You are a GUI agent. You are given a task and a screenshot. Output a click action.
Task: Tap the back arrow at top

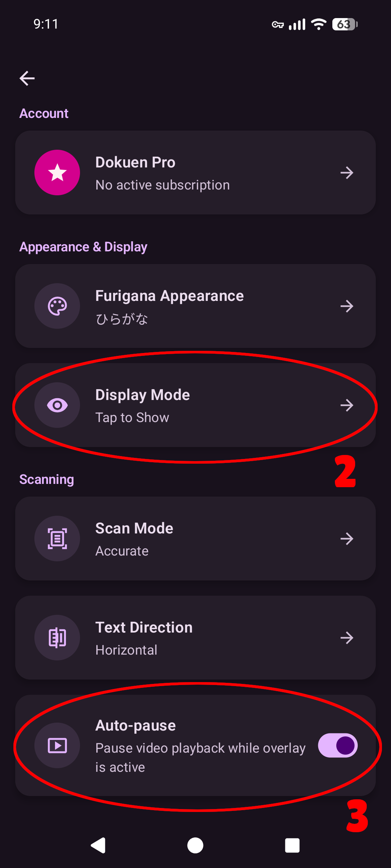pyautogui.click(x=27, y=78)
